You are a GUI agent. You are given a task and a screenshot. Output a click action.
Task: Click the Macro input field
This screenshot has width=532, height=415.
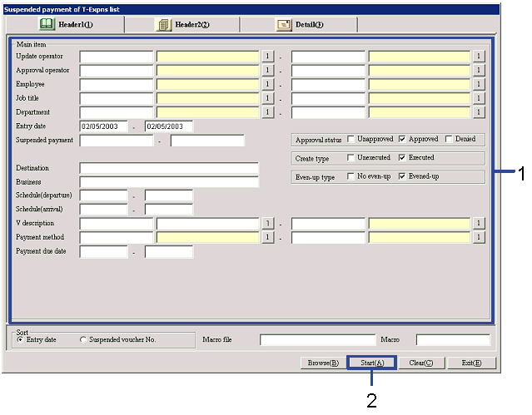pyautogui.click(x=453, y=339)
